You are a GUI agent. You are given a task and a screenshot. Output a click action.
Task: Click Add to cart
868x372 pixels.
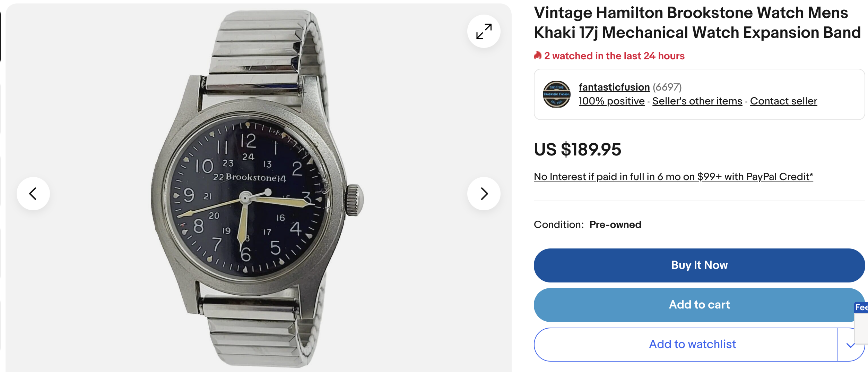click(x=699, y=305)
